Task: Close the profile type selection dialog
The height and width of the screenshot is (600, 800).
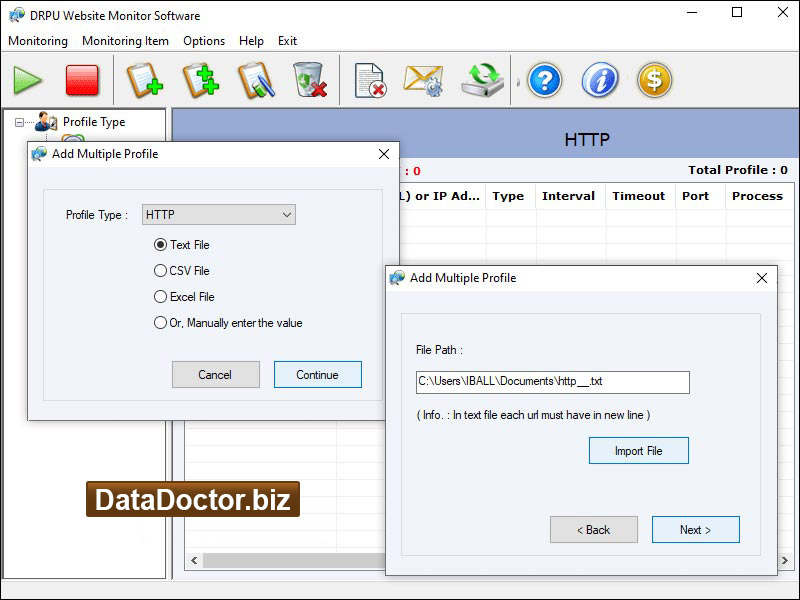Action: pyautogui.click(x=384, y=154)
